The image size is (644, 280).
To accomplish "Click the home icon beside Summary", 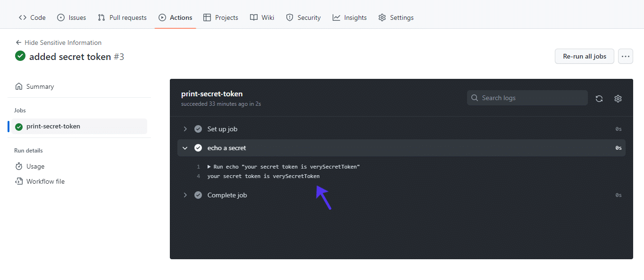I will [18, 86].
